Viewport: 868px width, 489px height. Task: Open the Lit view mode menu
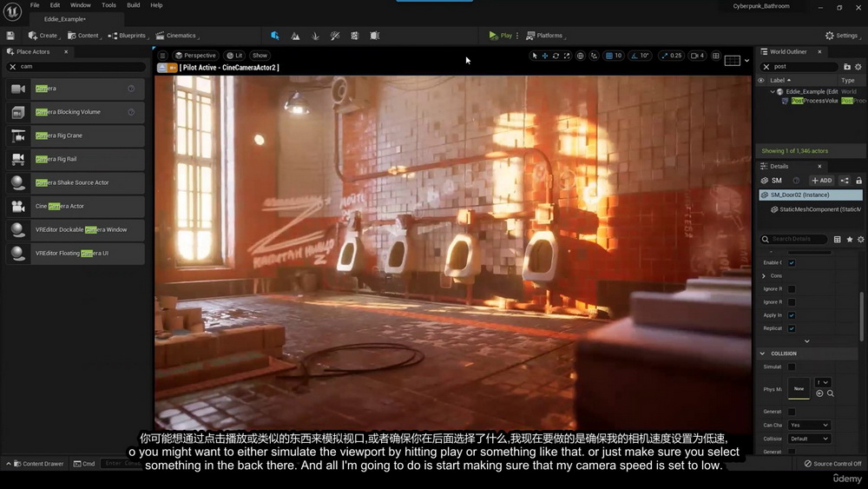click(x=234, y=56)
